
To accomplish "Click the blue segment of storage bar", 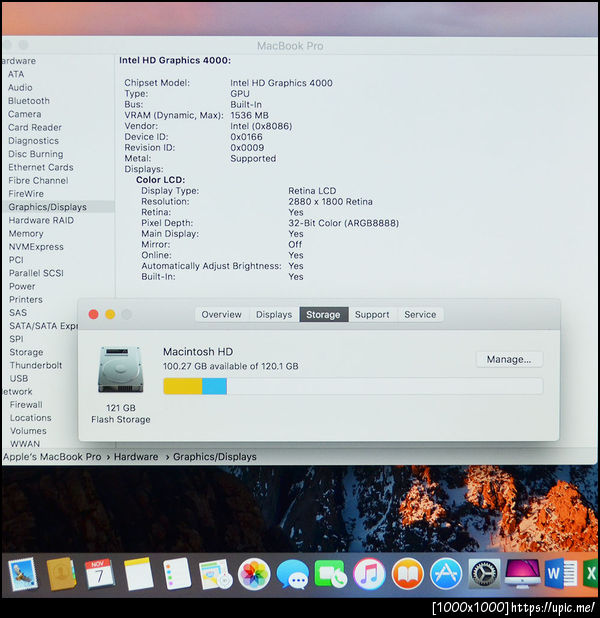I will point(214,386).
